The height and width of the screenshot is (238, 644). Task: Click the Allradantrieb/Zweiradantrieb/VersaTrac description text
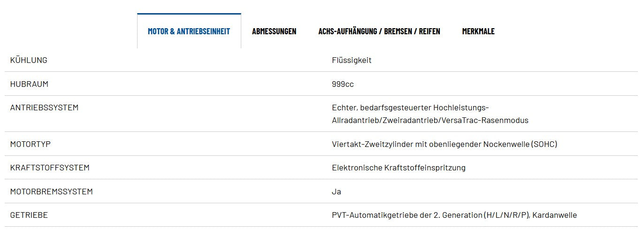coord(430,120)
